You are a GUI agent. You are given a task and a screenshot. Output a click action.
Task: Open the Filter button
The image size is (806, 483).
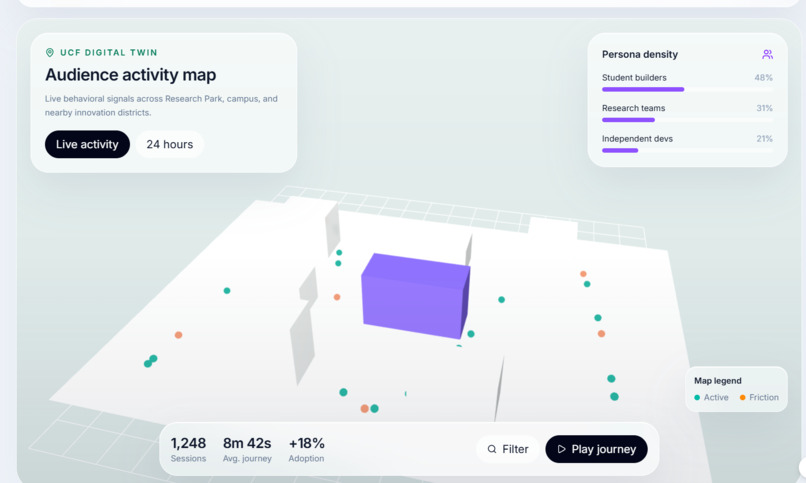tap(507, 449)
